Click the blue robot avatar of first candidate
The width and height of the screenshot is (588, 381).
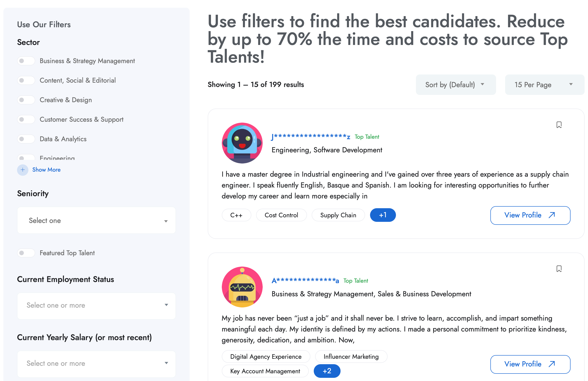coord(242,143)
